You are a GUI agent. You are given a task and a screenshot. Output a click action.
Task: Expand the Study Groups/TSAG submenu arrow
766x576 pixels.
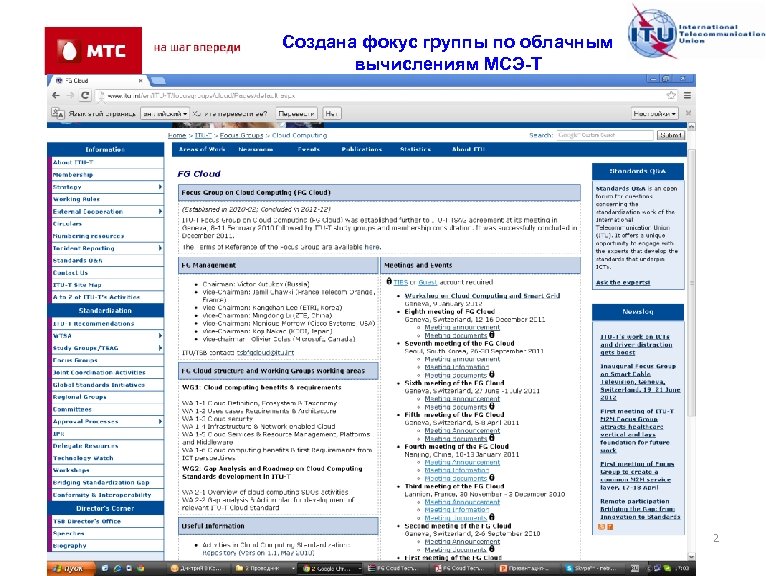tap(160, 348)
